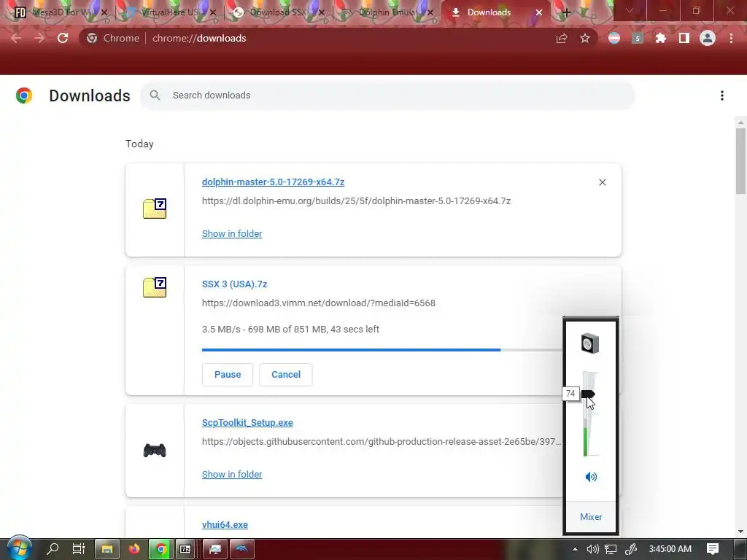This screenshot has height=560, width=747.
Task: Open the volume Mixer link
Action: pos(591,517)
